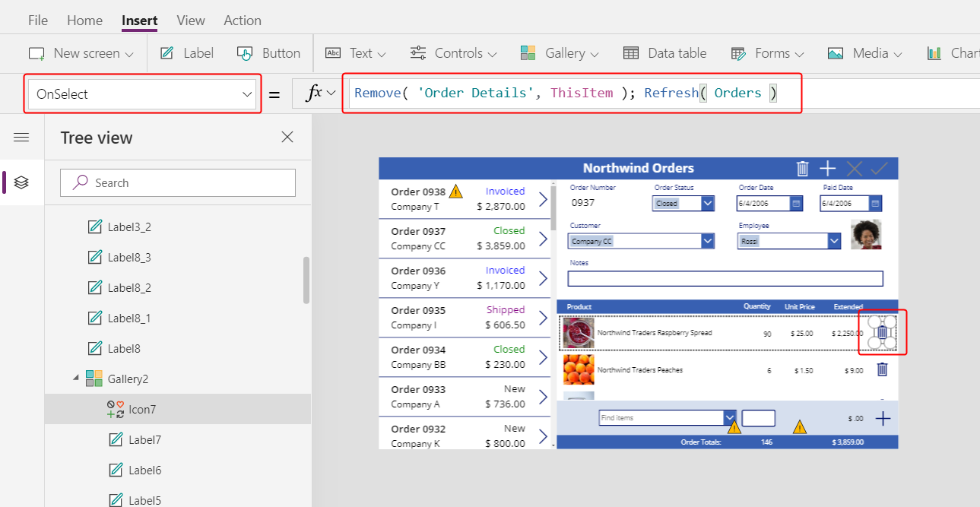Open the Order Status dropdown

pyautogui.click(x=708, y=204)
